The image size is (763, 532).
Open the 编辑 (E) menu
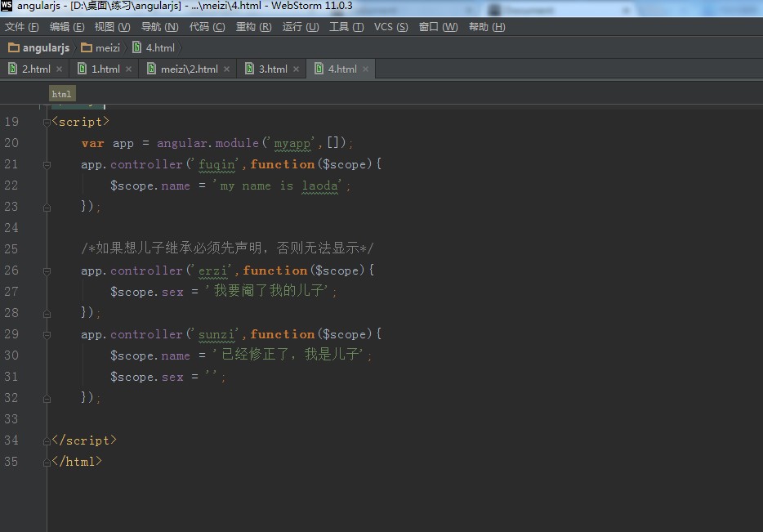[67, 27]
